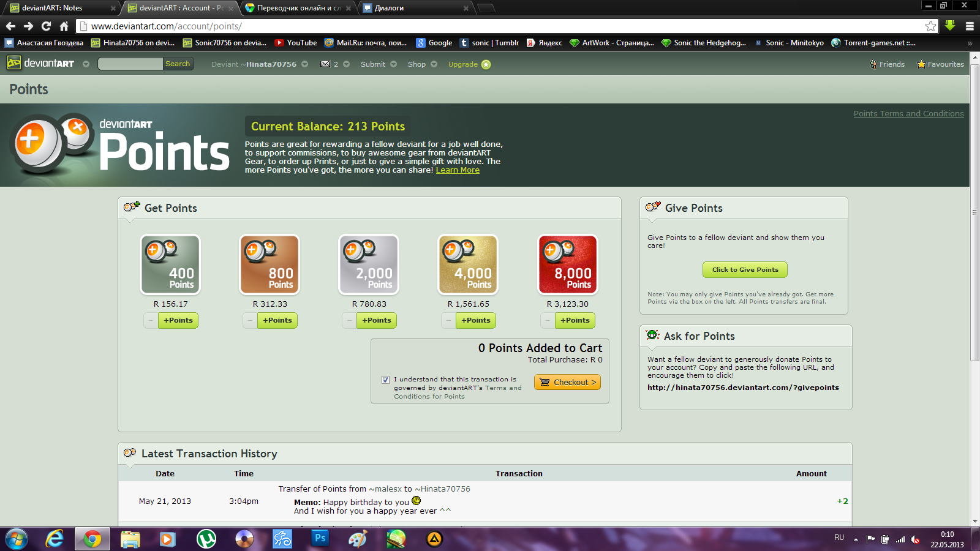Open Friends from the top-right bar

coord(887,64)
